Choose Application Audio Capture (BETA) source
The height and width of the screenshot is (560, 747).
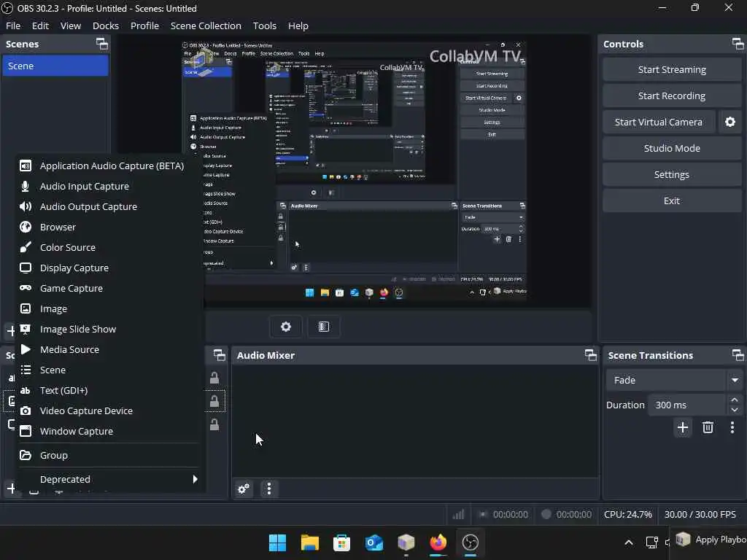(x=108, y=166)
